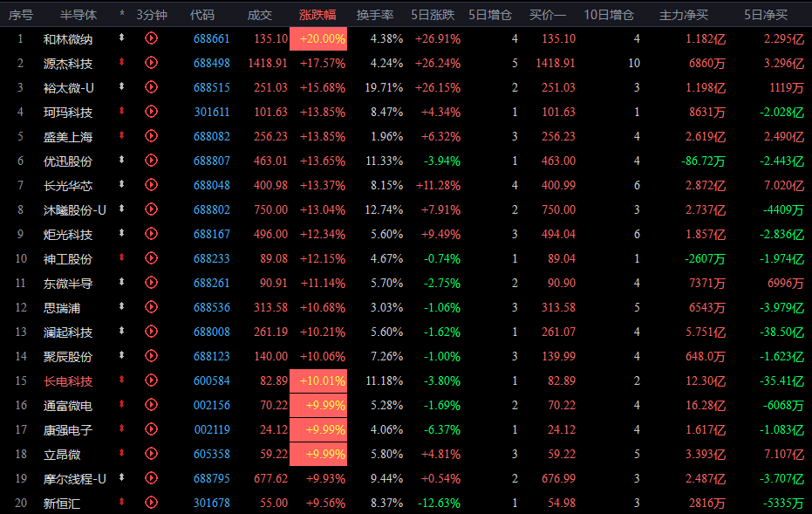
Task: Click the red marker icon beside 源杰科技
Action: [122, 62]
